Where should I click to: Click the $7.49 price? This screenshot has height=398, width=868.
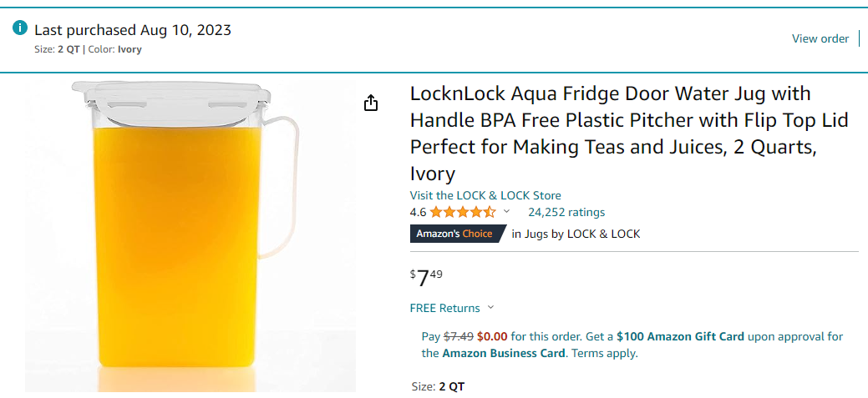point(427,277)
